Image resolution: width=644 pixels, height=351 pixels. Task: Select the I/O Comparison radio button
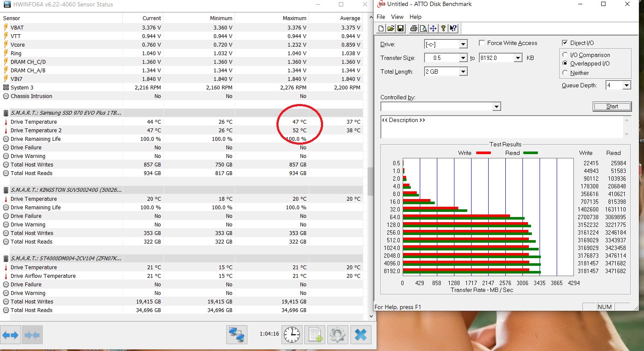coord(565,55)
